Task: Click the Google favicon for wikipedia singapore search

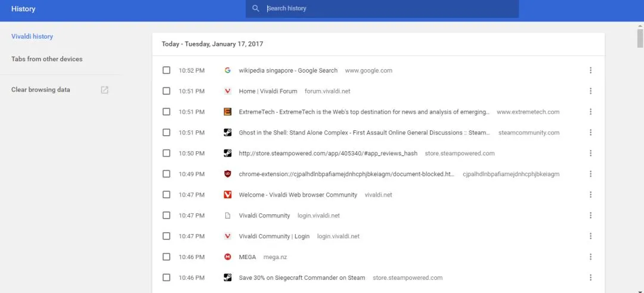Action: [228, 70]
